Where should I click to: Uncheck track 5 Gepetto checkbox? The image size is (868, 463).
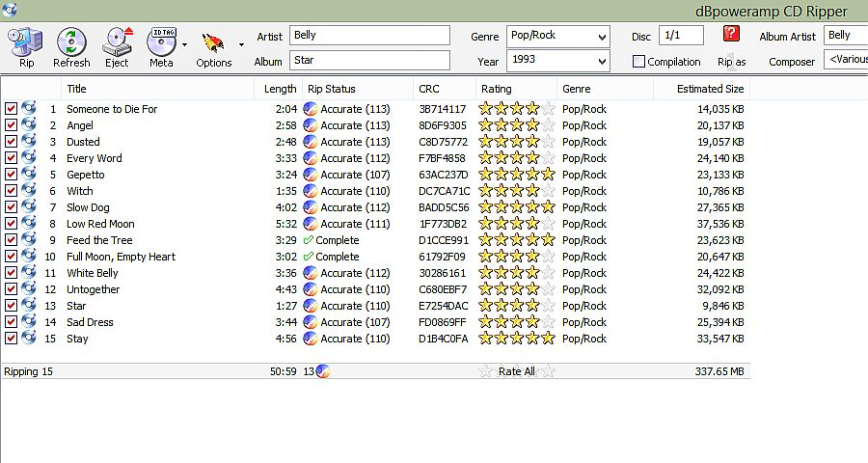[x=11, y=174]
